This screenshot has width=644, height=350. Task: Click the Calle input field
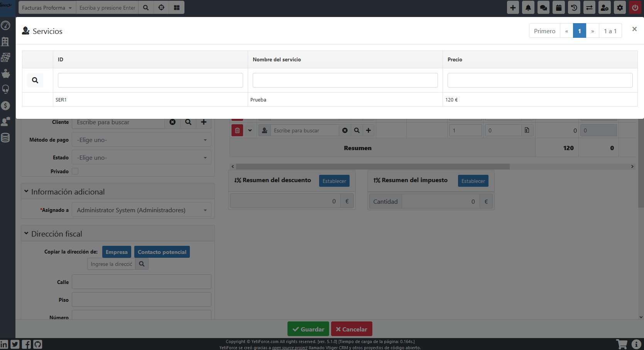(142, 282)
